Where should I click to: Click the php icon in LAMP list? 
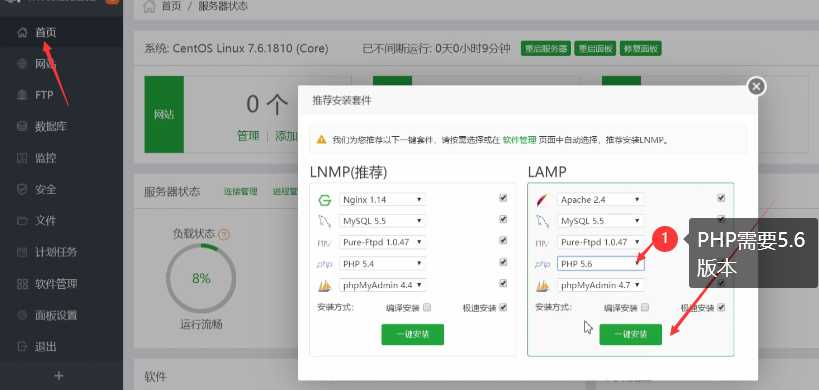coord(542,264)
